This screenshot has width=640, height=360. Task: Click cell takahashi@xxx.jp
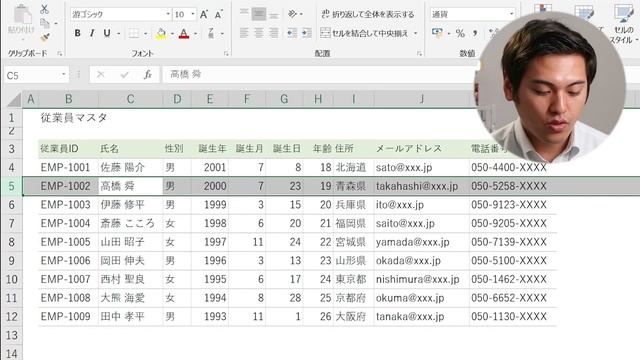(422, 186)
